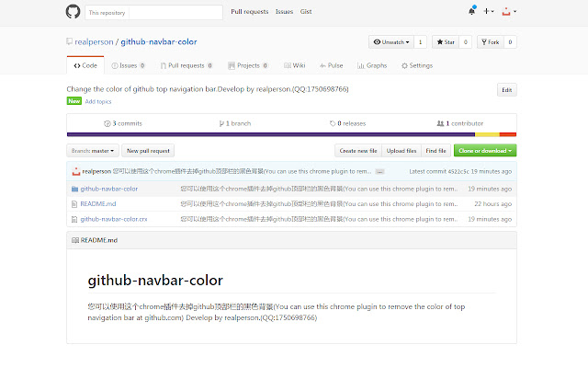Image resolution: width=588 pixels, height=368 pixels.
Task: Open the github-navbar-color.crx file
Action: [x=114, y=219]
